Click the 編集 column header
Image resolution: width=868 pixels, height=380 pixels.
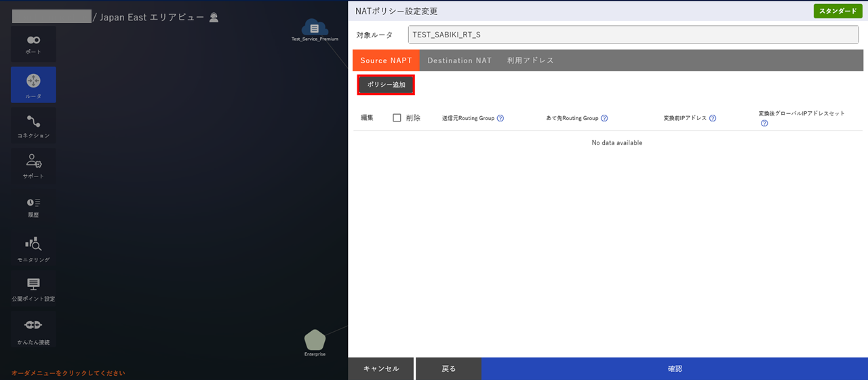(x=368, y=118)
